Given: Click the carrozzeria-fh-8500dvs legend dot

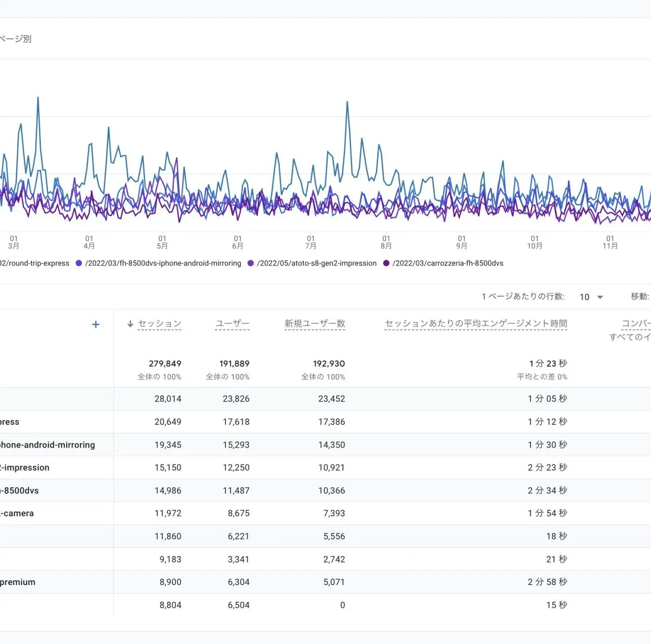Looking at the screenshot, I should click(386, 263).
